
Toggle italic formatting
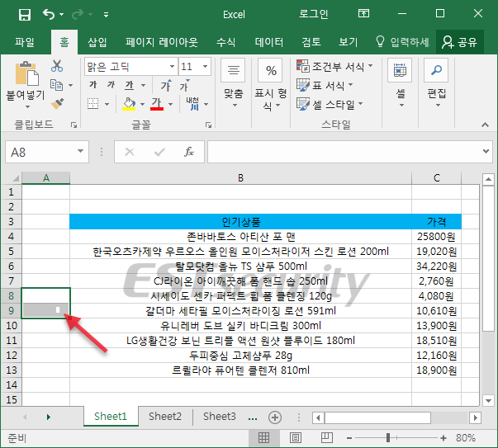[x=111, y=84]
